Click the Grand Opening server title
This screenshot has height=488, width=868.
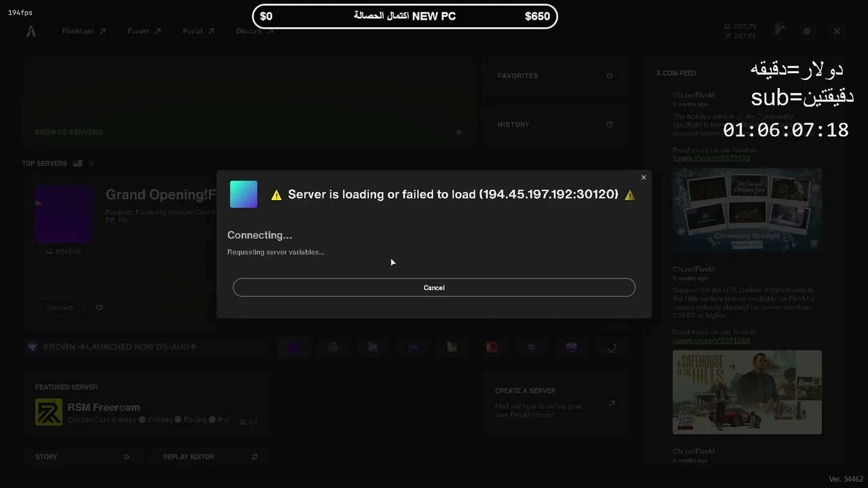[x=161, y=195]
